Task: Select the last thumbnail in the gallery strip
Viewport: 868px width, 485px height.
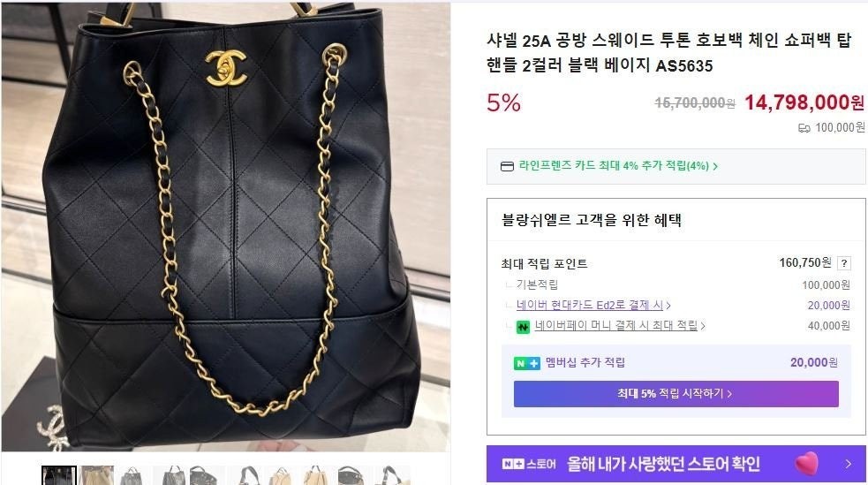Action: 392,475
